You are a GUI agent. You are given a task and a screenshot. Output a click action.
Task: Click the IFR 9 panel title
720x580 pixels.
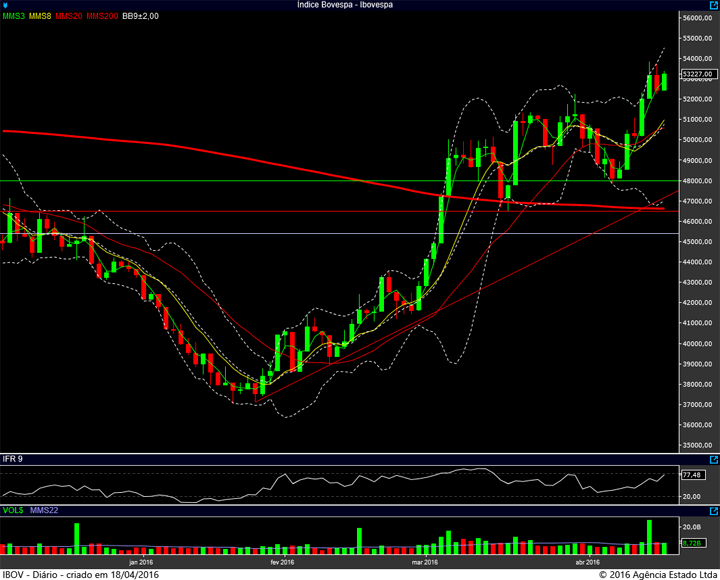pyautogui.click(x=13, y=459)
